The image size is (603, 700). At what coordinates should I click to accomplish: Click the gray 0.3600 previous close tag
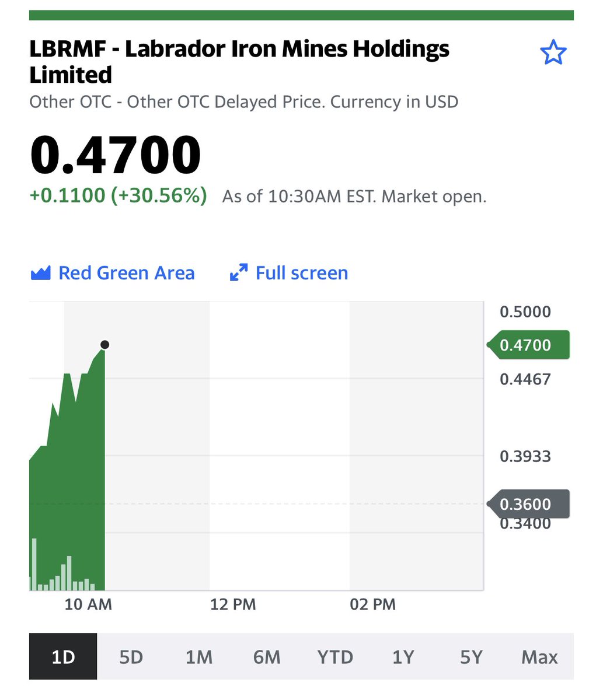pyautogui.click(x=528, y=504)
